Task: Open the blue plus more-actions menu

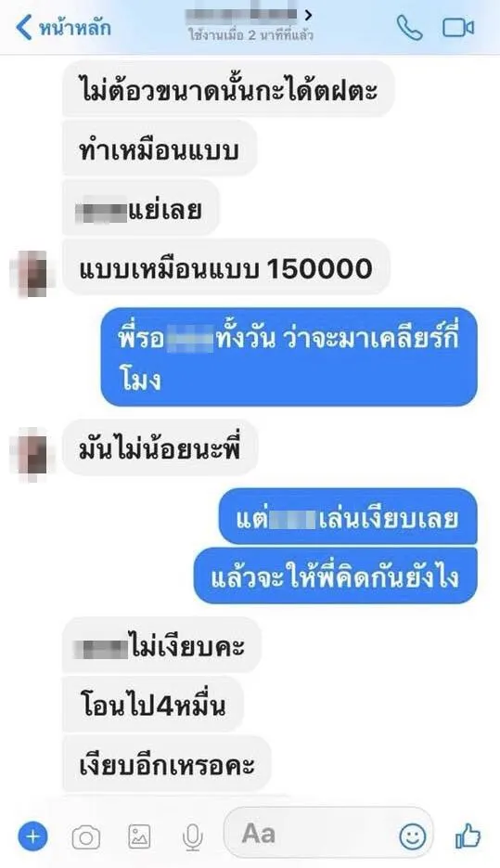Action: tap(33, 836)
